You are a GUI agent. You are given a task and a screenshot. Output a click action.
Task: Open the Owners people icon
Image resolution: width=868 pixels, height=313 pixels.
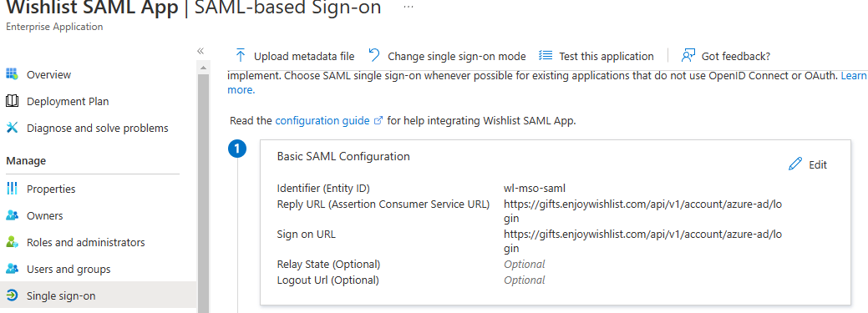click(12, 215)
